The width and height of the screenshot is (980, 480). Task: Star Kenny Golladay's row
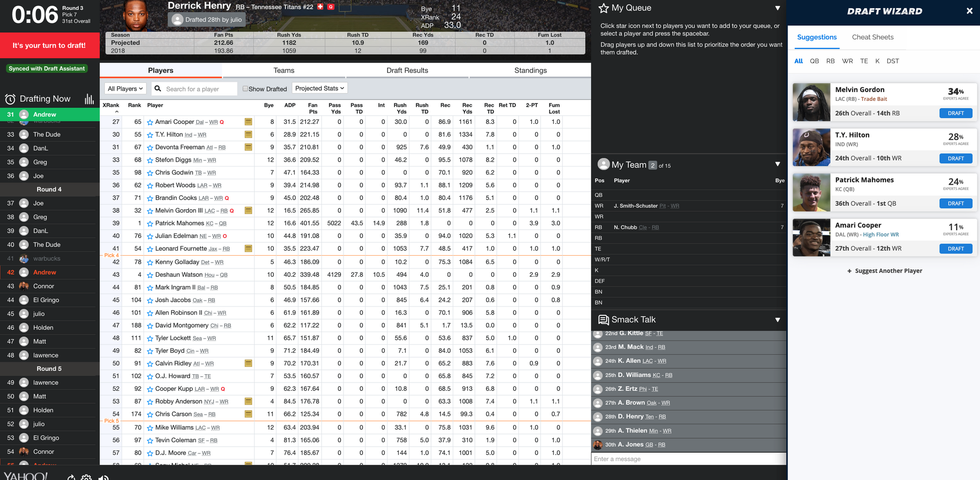pos(150,262)
